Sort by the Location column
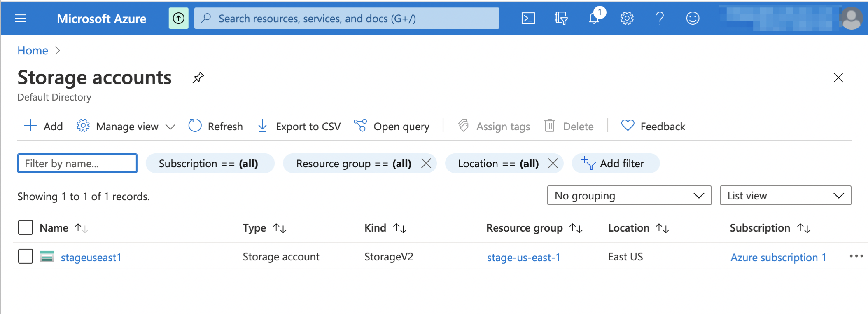868x314 pixels. (639, 228)
